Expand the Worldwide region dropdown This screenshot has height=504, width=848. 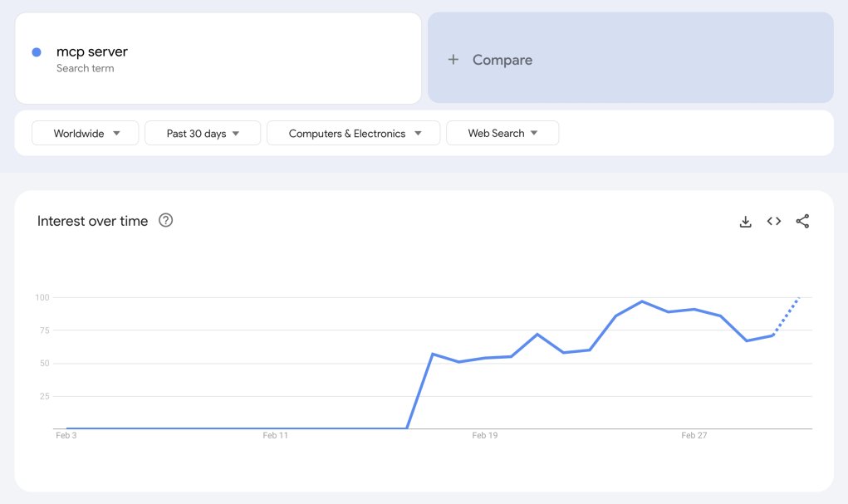85,133
